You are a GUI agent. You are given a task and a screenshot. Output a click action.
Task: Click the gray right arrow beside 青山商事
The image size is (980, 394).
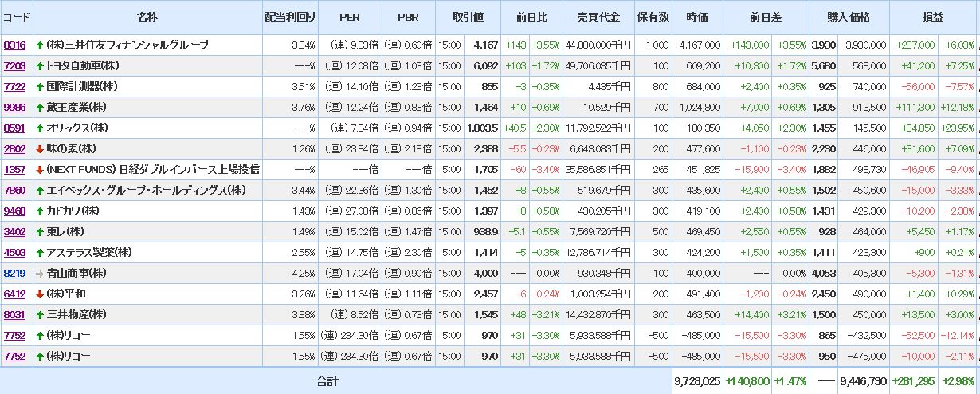pos(40,274)
